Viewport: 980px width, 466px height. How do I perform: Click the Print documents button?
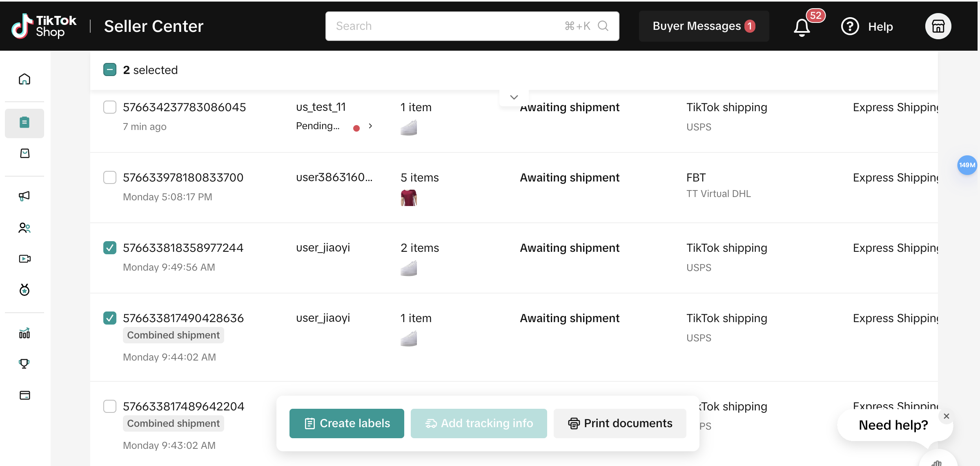[620, 423]
